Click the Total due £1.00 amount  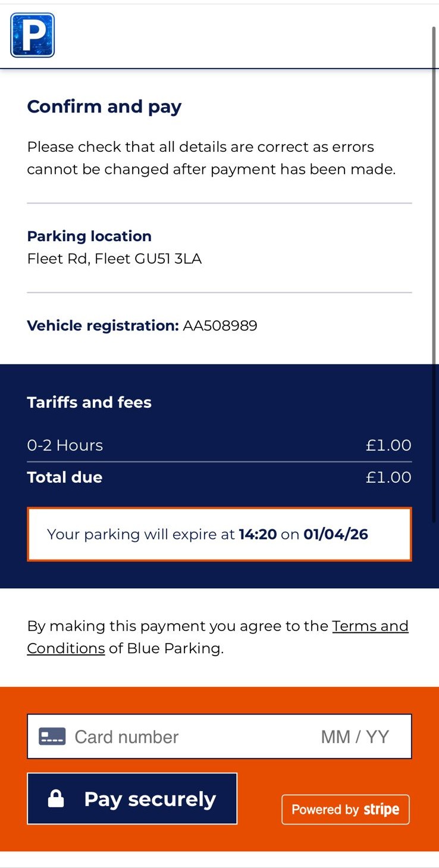click(388, 477)
